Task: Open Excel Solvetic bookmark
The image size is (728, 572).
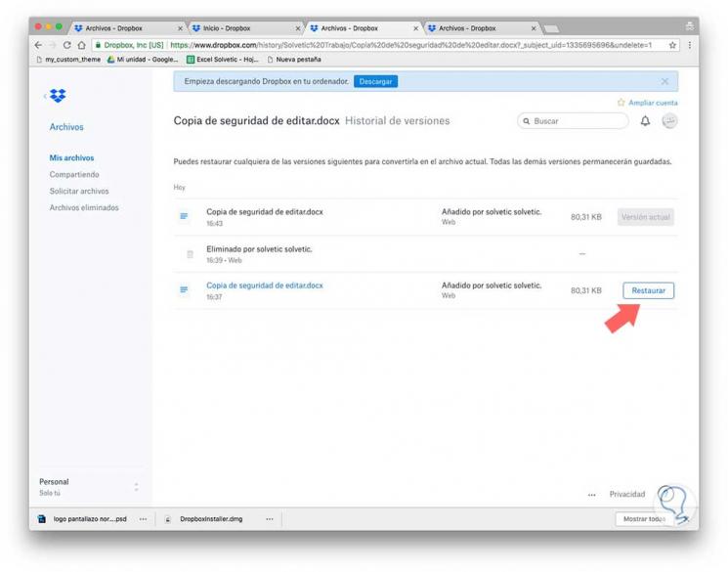Action: click(223, 60)
